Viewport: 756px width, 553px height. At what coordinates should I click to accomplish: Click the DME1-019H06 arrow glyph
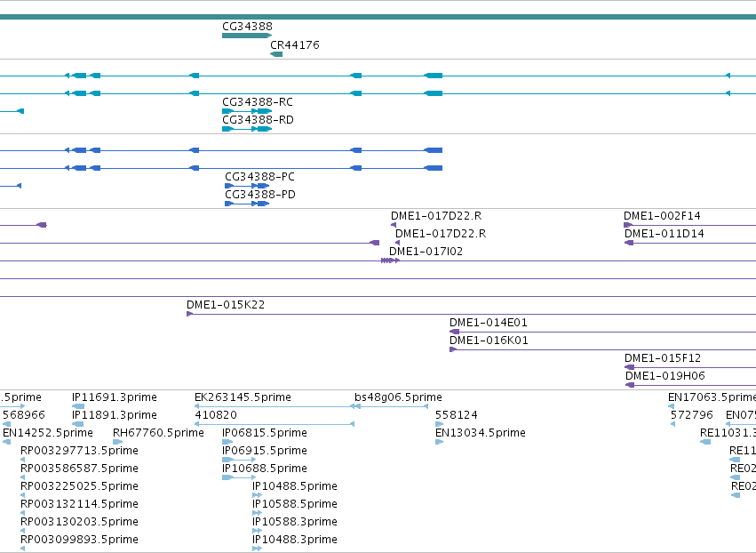(630, 385)
